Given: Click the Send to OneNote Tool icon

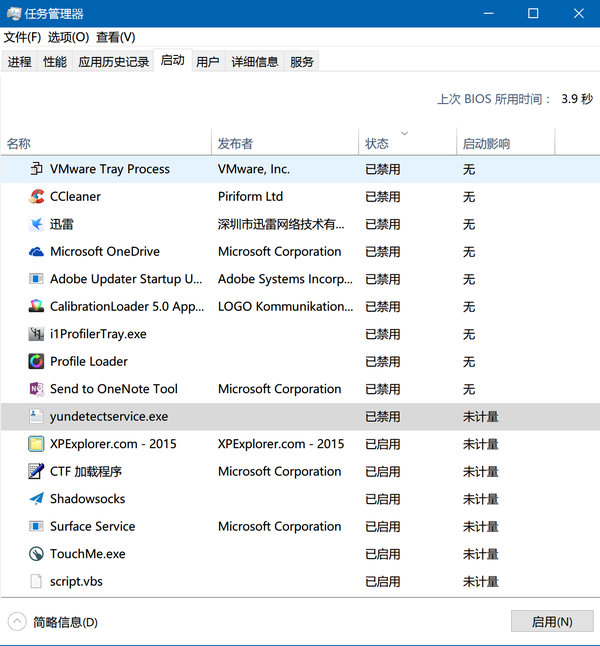Looking at the screenshot, I should (x=36, y=389).
